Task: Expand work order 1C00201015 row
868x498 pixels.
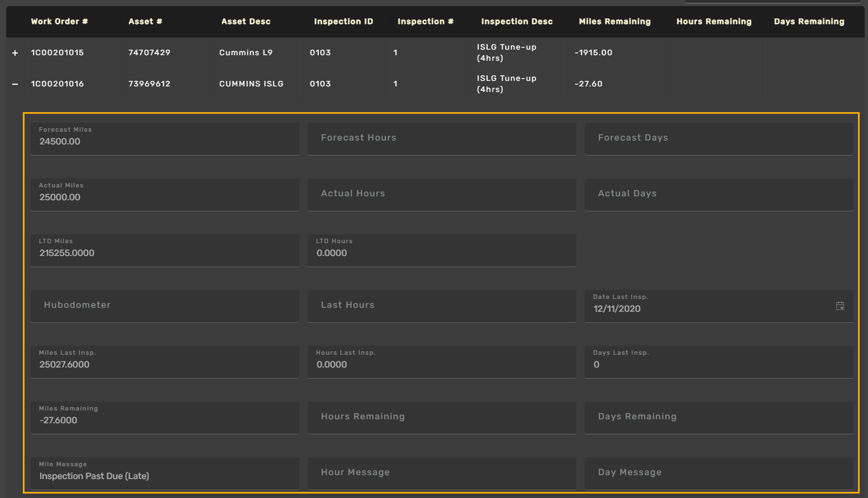Action: 15,53
